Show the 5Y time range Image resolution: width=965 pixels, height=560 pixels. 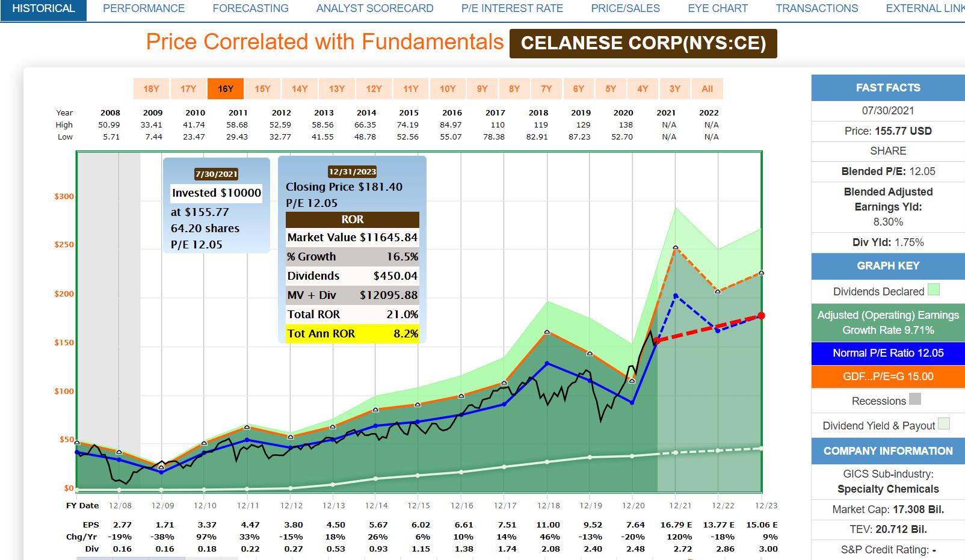pyautogui.click(x=611, y=88)
